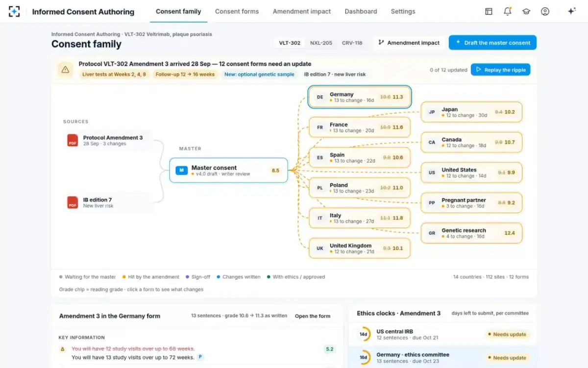Click the US country badge
The height and width of the screenshot is (368, 588).
432,173
